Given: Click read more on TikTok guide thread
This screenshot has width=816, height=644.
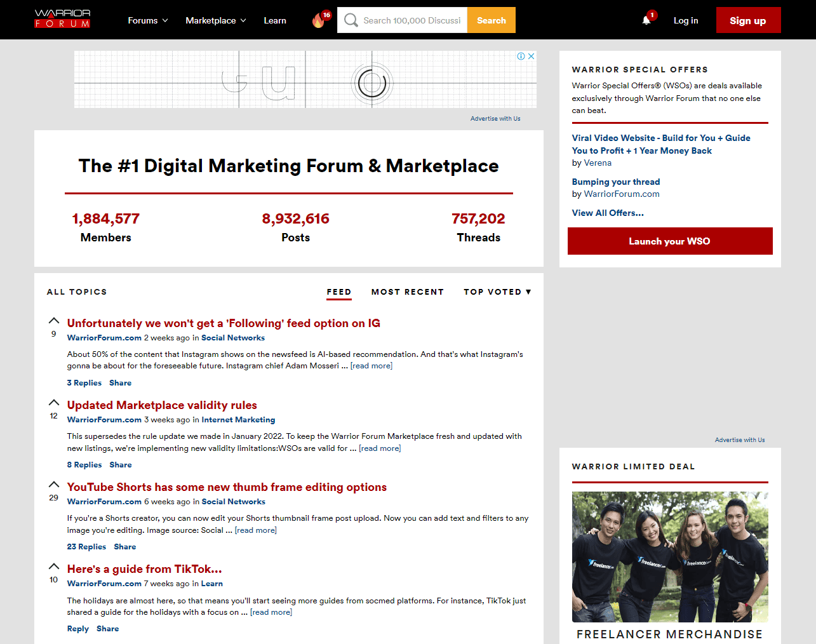Looking at the screenshot, I should [x=271, y=612].
